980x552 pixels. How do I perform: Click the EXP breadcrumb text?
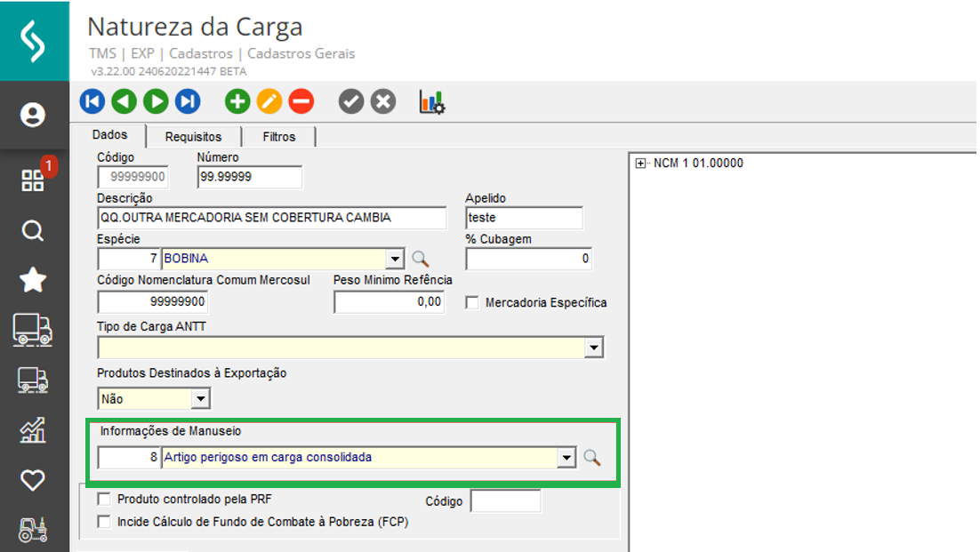(x=142, y=53)
